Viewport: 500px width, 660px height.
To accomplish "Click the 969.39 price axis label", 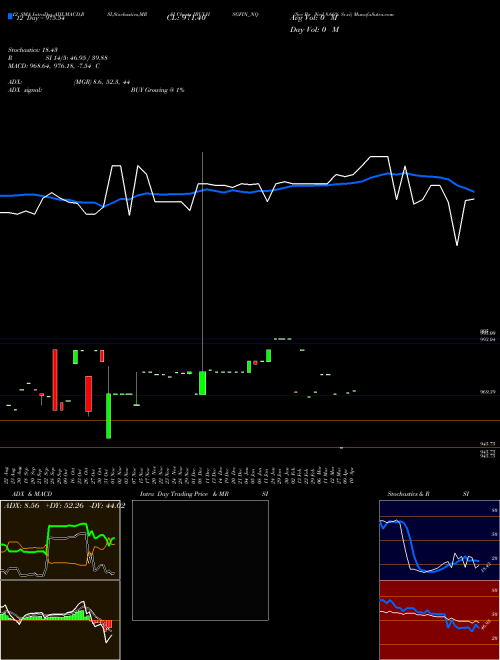I will tap(487, 391).
